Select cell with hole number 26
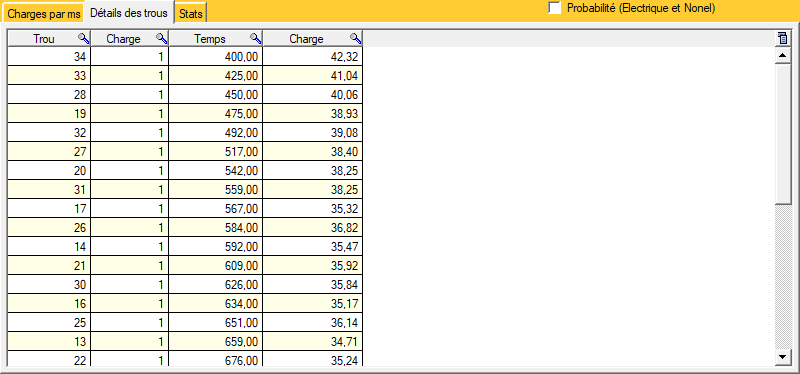The height and width of the screenshot is (374, 800). coord(49,228)
